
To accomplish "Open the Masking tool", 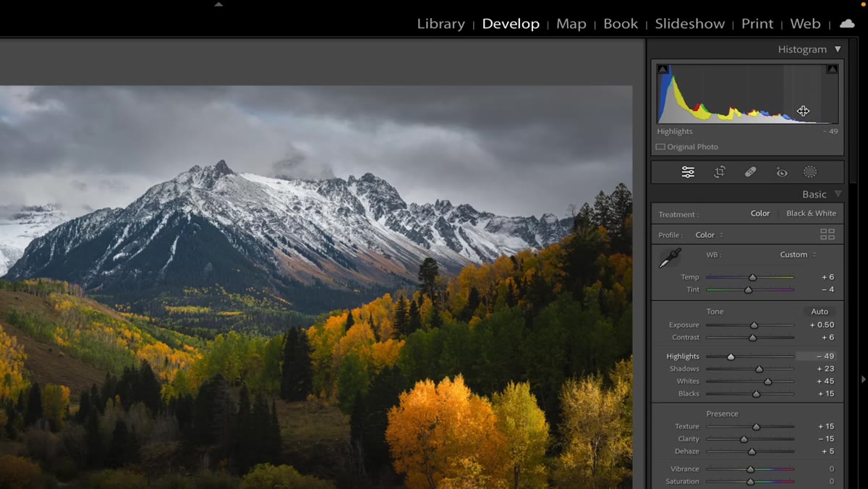I will coord(810,172).
